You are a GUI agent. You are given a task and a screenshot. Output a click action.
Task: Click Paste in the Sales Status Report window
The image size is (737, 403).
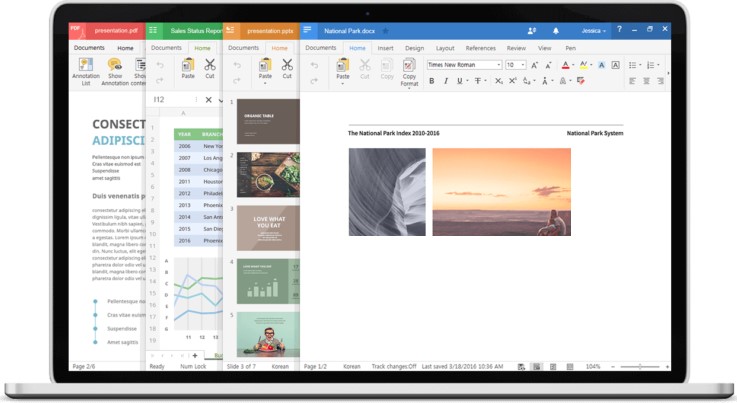pyautogui.click(x=188, y=69)
